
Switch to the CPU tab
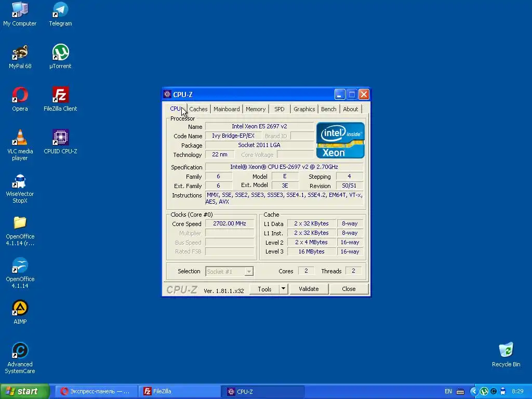[x=176, y=109]
